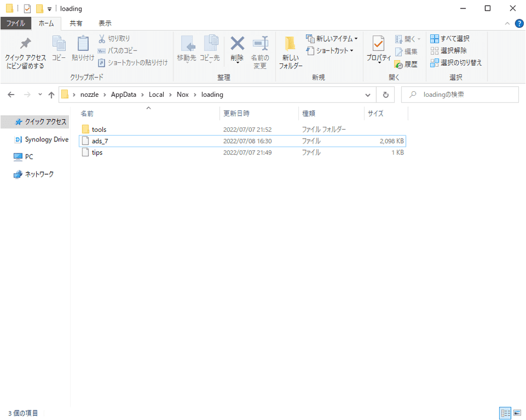The width and height of the screenshot is (526, 420).
Task: Open Properties using the ribbon icon
Action: pos(378,50)
